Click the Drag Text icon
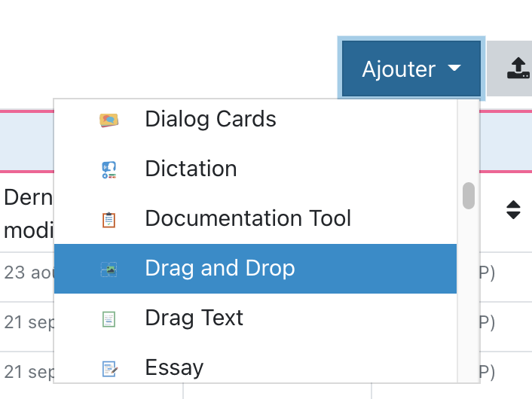This screenshot has height=399, width=532. [109, 318]
